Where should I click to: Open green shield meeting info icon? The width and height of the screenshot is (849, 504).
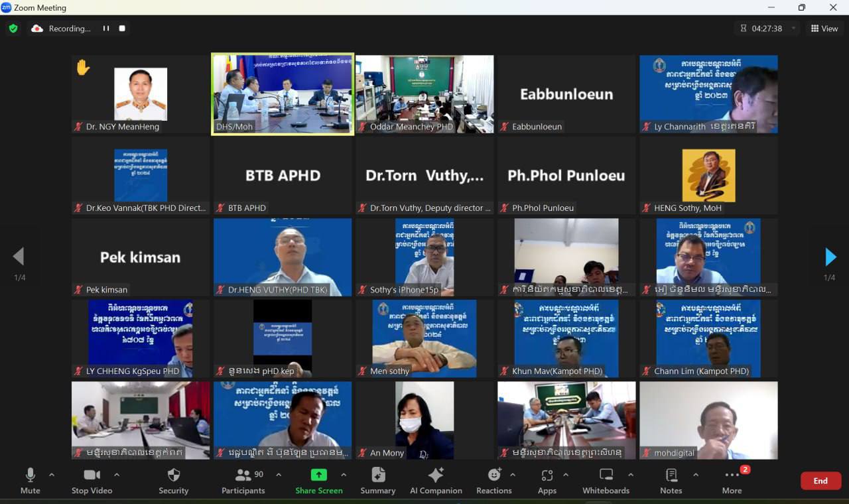tap(13, 29)
